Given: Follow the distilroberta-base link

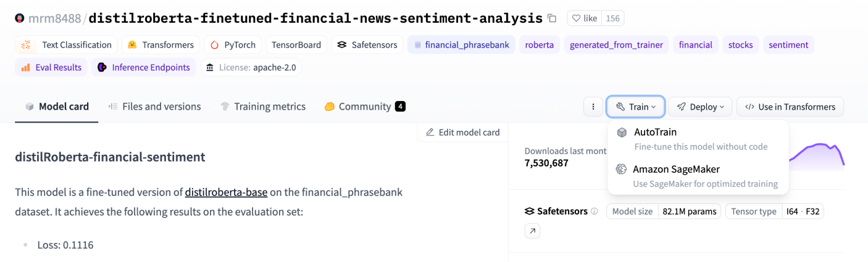Looking at the screenshot, I should click(x=226, y=192).
